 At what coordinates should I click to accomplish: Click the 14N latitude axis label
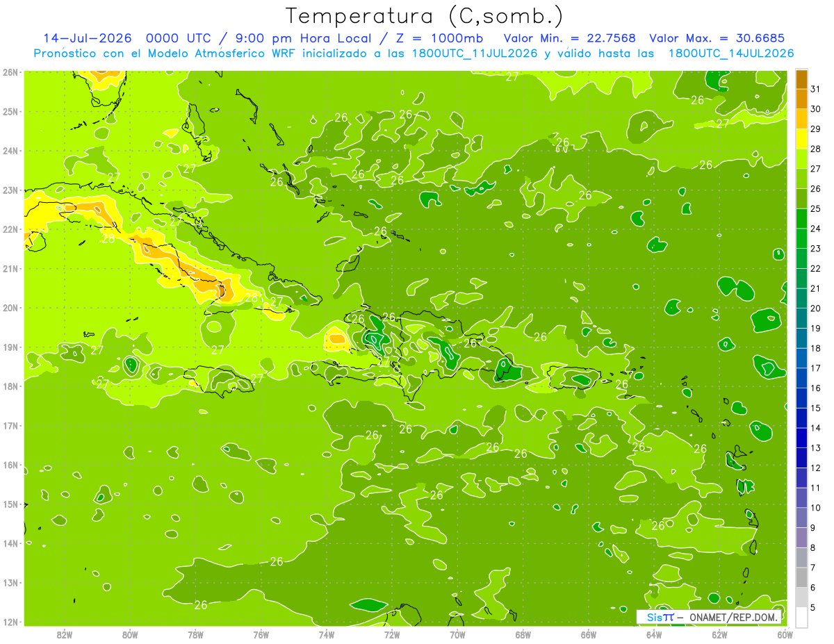(x=10, y=543)
